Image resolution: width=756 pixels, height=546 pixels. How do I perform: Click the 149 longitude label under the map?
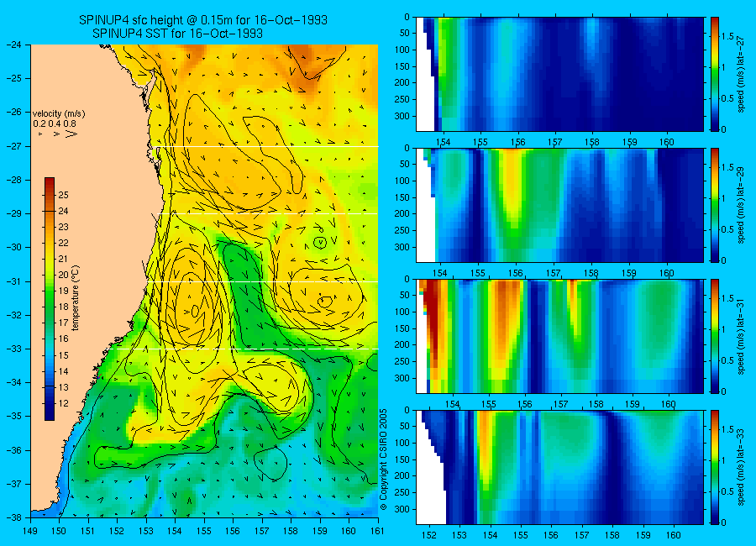click(31, 531)
